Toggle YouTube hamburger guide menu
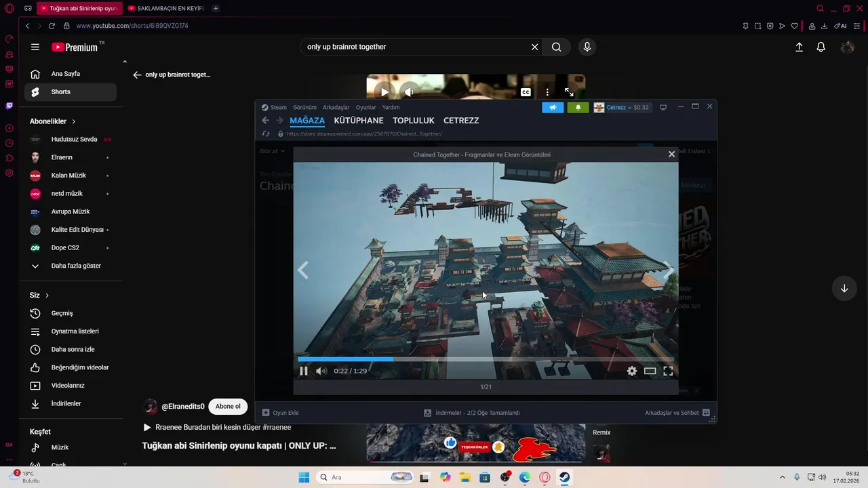Image resolution: width=868 pixels, height=488 pixels. 35,47
